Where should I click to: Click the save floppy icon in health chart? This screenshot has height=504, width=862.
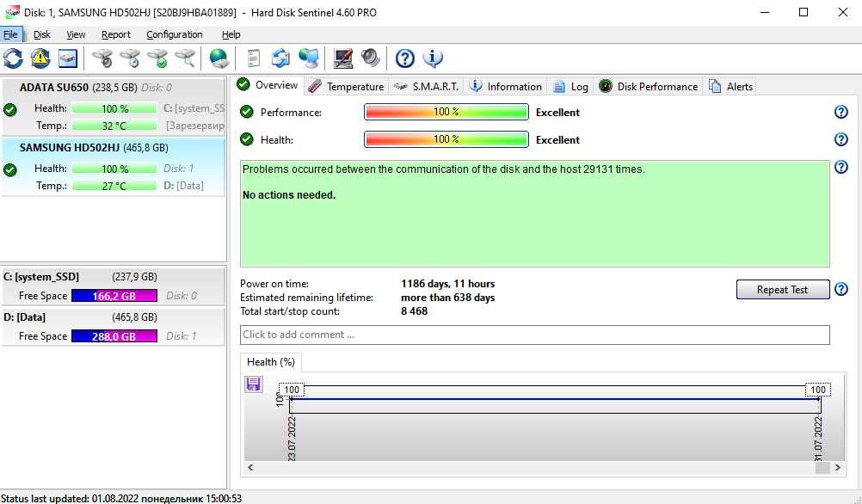tap(254, 384)
